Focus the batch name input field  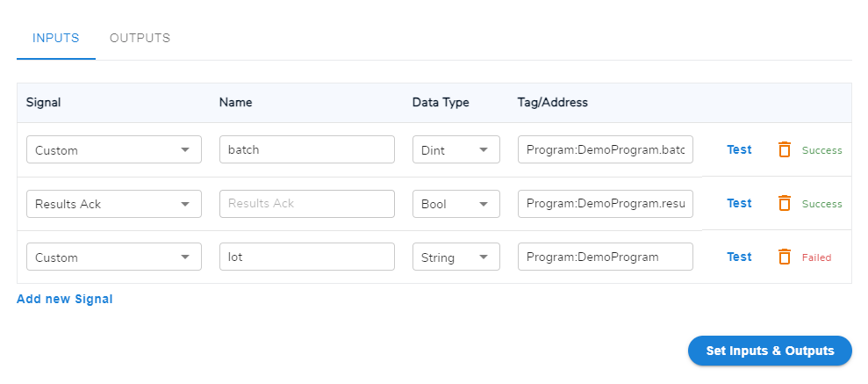pos(307,149)
